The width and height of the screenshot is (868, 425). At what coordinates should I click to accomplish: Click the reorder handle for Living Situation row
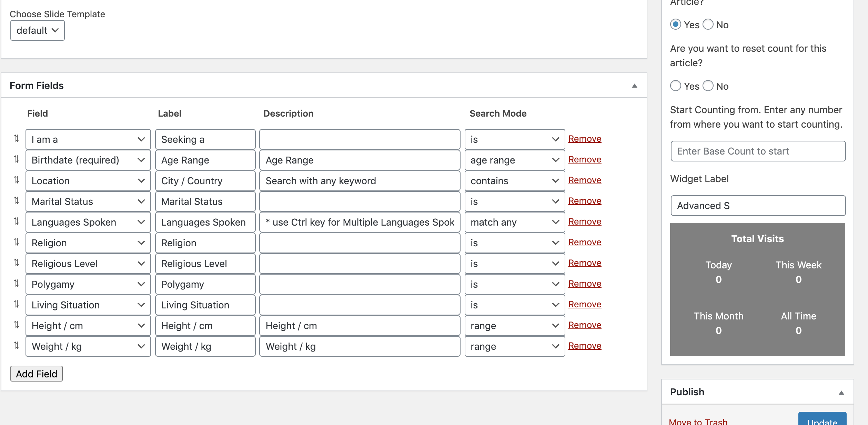(16, 304)
